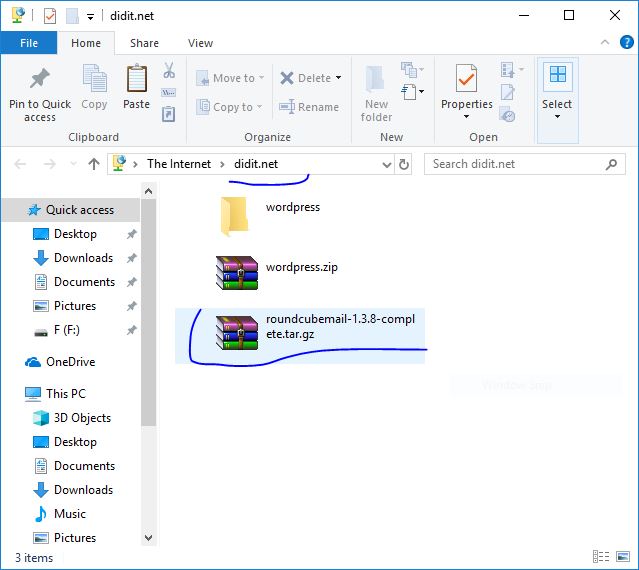Switch to large icons view in status bar
The image size is (639, 570).
pyautogui.click(x=623, y=556)
